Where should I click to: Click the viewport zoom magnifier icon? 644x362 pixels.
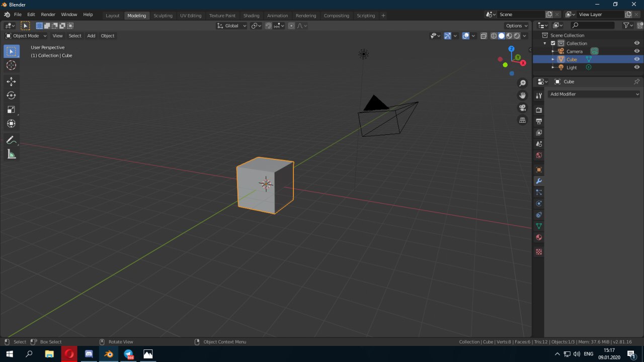[523, 83]
